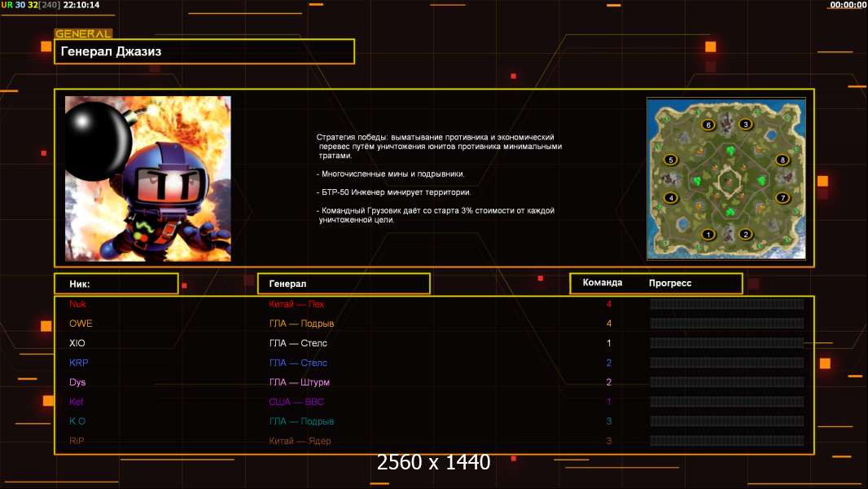Image resolution: width=868 pixels, height=489 pixels.
Task: Select player XIO nickname
Action: click(x=77, y=343)
